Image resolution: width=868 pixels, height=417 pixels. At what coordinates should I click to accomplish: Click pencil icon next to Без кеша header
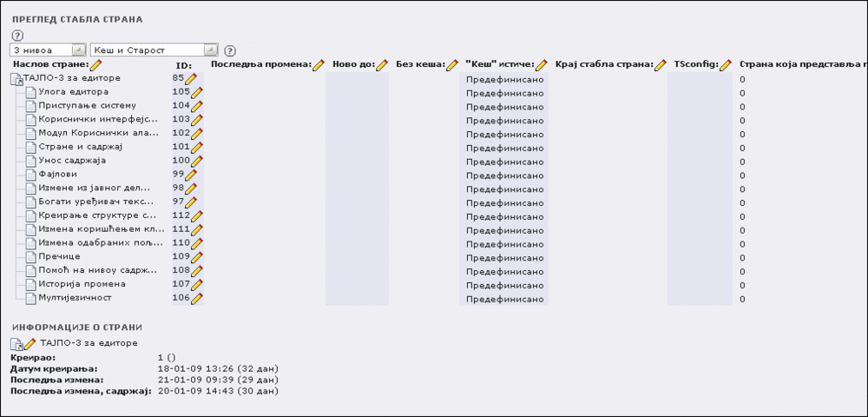click(x=452, y=65)
